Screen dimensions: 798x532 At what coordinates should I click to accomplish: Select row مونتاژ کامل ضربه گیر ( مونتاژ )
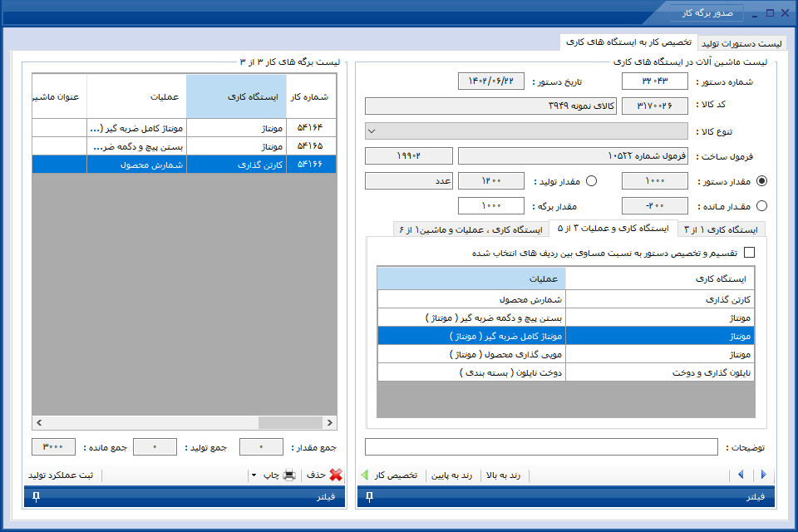tap(566, 336)
